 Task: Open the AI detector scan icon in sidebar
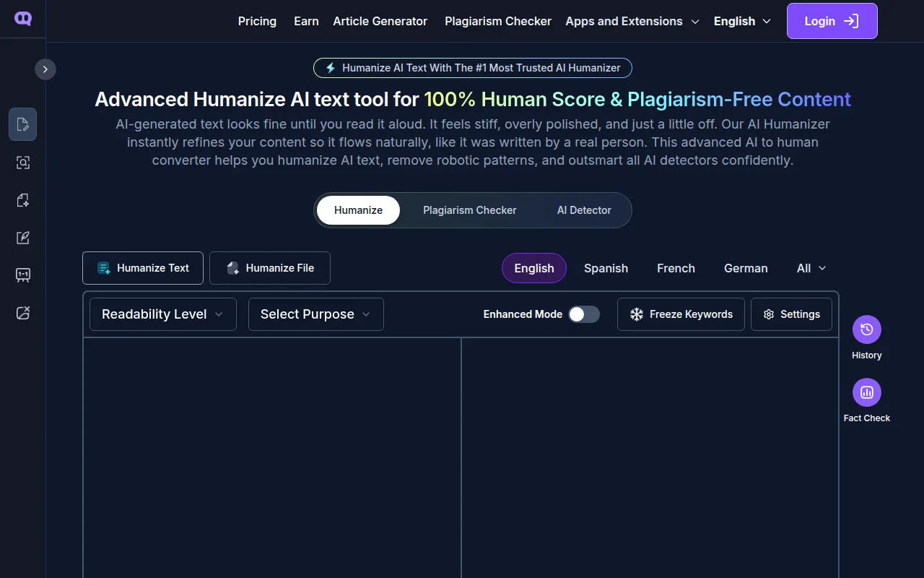click(x=22, y=163)
